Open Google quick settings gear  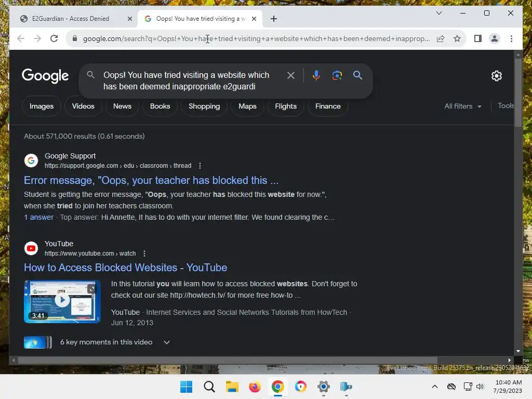(496, 76)
